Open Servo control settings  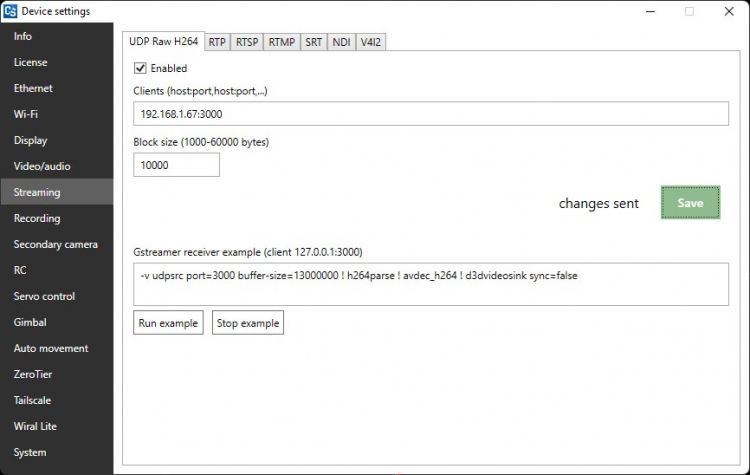pyautogui.click(x=57, y=296)
